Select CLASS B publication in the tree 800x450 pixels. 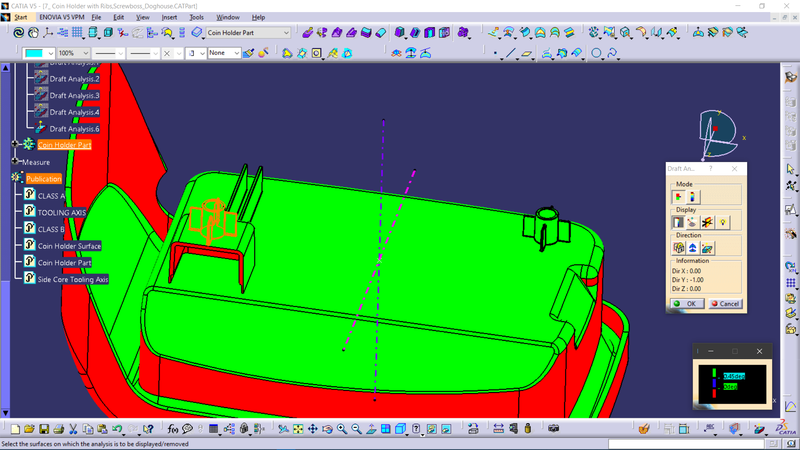pos(51,229)
